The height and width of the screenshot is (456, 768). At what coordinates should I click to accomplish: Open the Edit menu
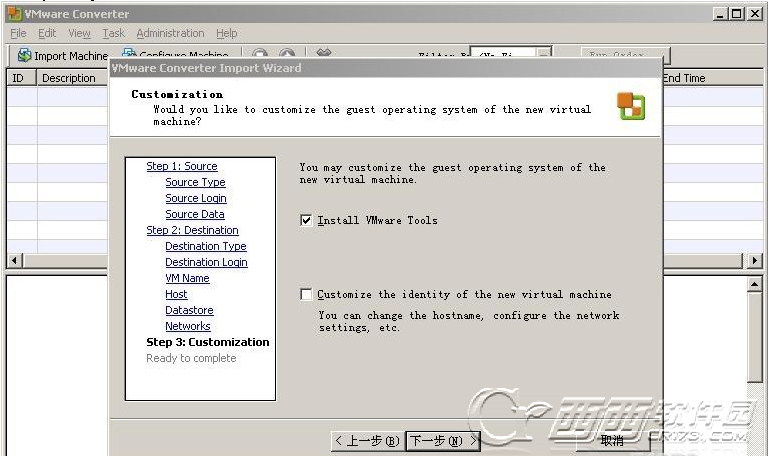(47, 33)
